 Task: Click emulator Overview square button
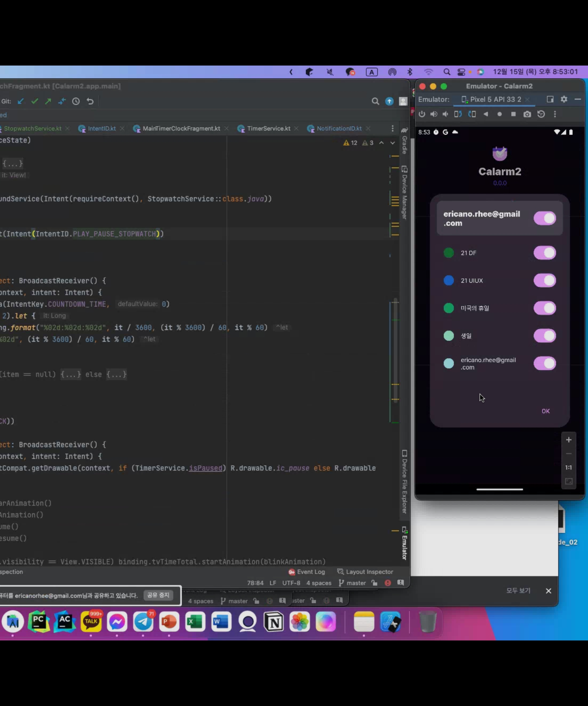(x=513, y=114)
